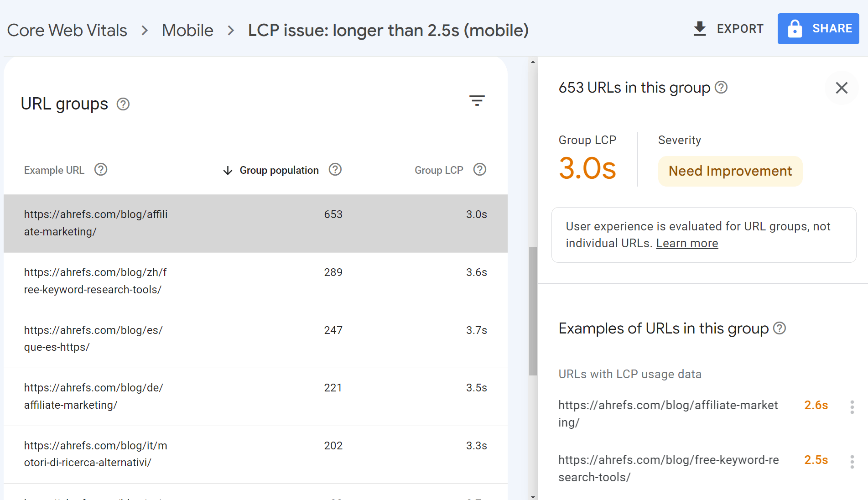Go to the Mobile breadcrumb item
This screenshot has width=868, height=500.
pos(187,30)
